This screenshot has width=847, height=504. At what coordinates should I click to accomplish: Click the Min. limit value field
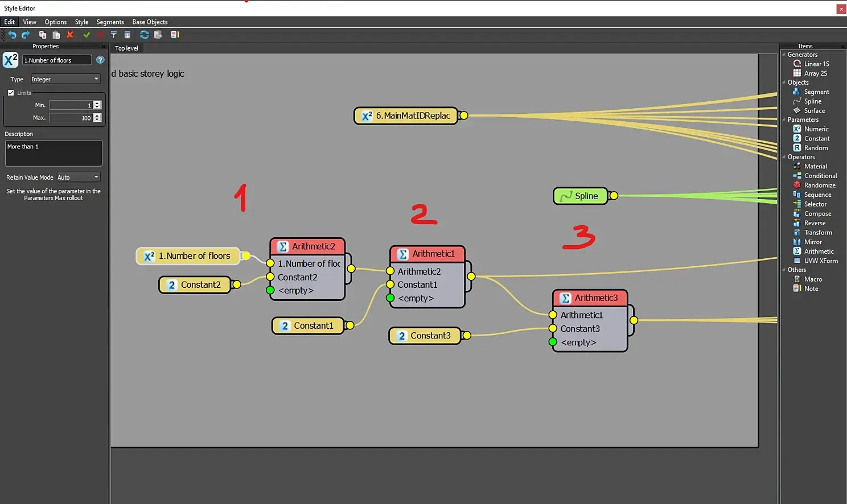click(x=71, y=105)
